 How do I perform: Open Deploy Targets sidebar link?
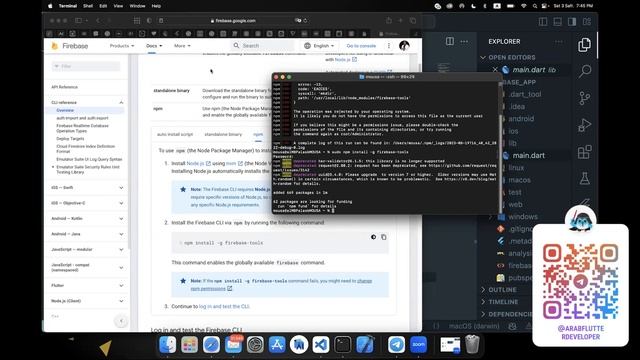click(x=70, y=139)
